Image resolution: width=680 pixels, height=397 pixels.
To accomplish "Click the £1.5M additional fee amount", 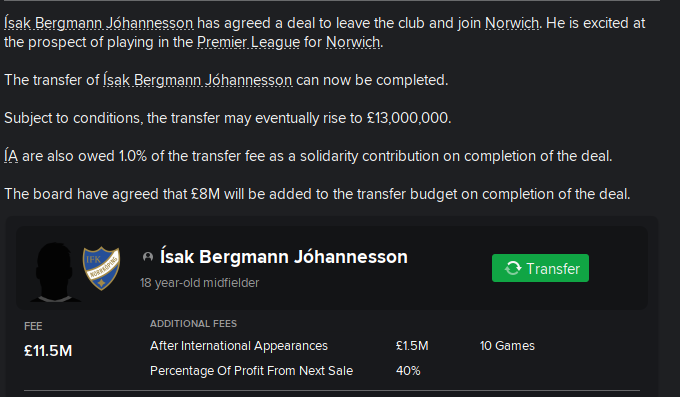I will click(412, 346).
